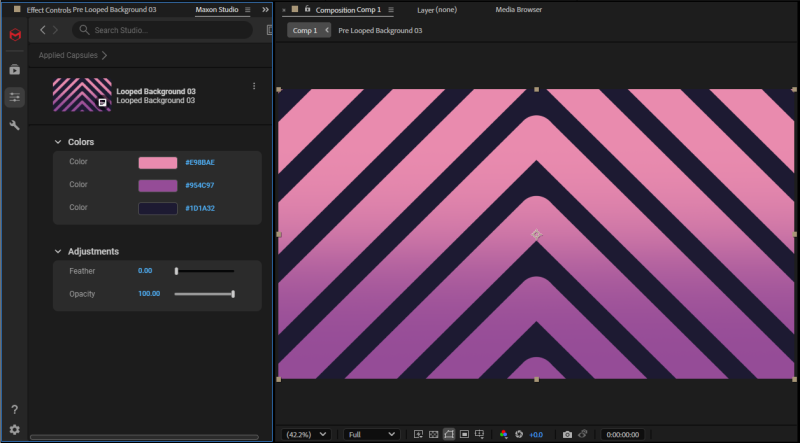The height and width of the screenshot is (443, 800).
Task: Switch to the Media Browser tab
Action: pos(518,9)
